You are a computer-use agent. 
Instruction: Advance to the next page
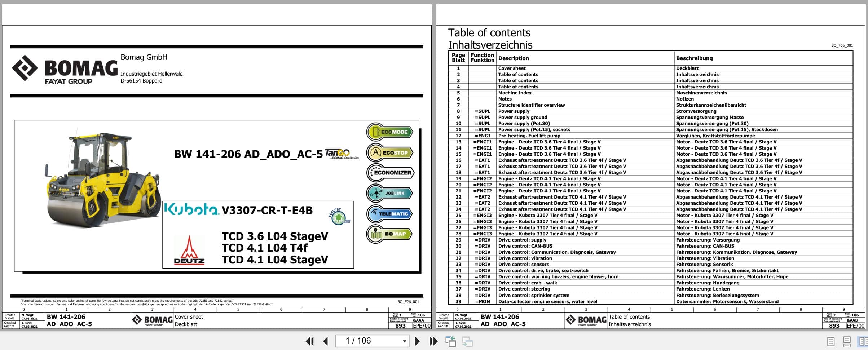(x=418, y=341)
